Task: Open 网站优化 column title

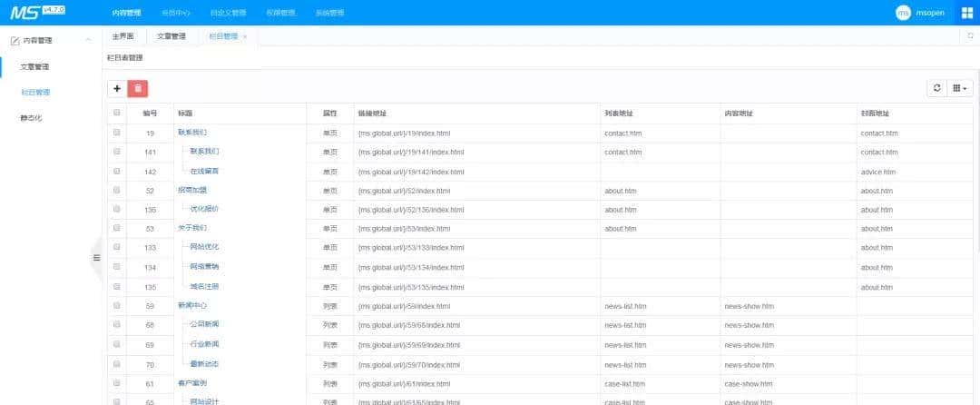Action: [204, 247]
